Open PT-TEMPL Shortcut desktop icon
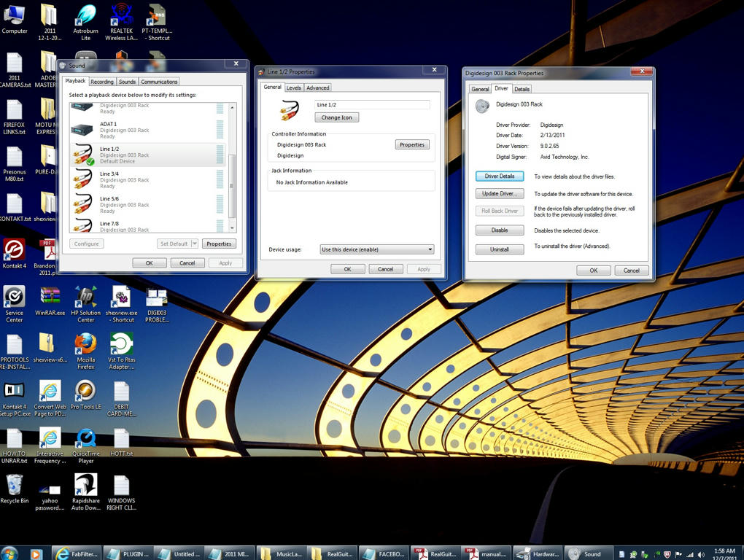 (157, 23)
